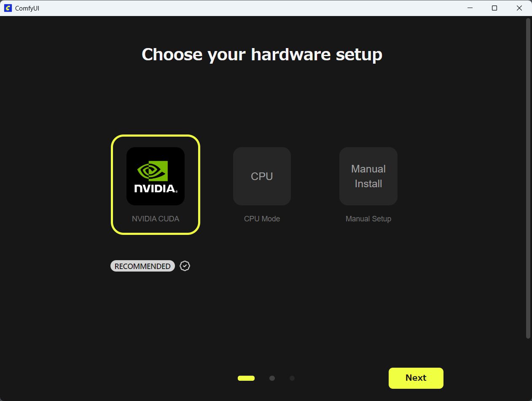Screen dimensions: 532x401
Task: Click the vertical scrollbar on right edge
Action: [x=528, y=178]
